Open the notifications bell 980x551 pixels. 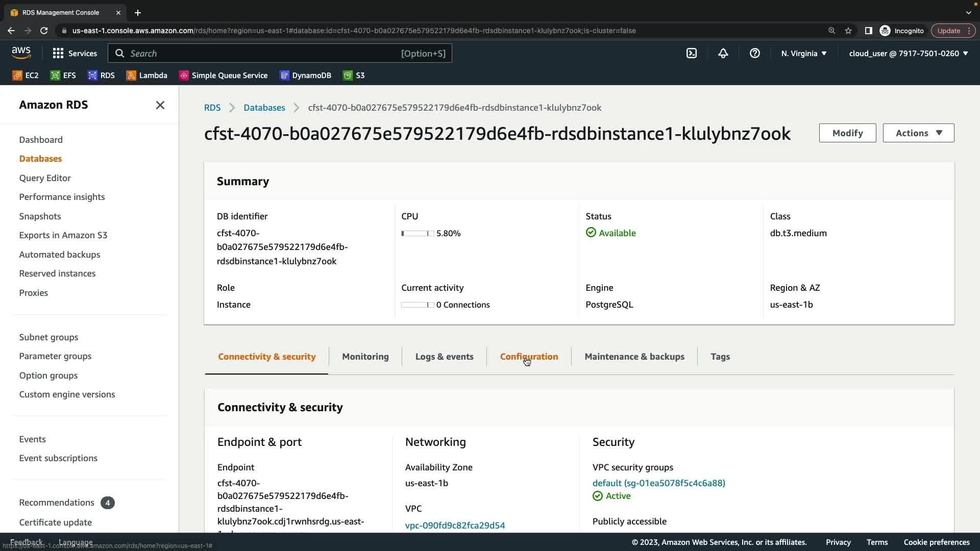click(723, 53)
